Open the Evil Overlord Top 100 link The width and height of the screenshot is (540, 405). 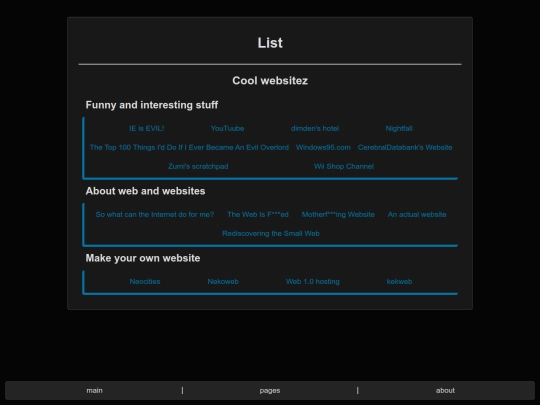point(189,147)
